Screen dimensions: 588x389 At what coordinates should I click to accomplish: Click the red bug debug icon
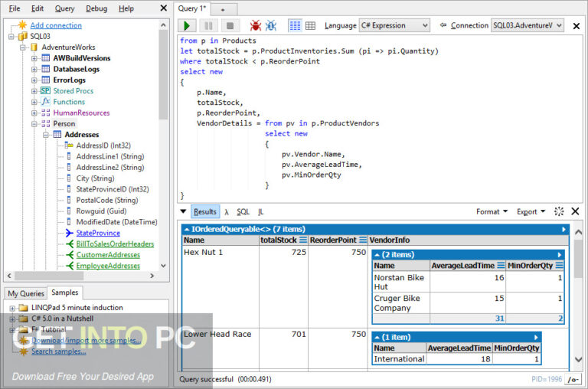(x=256, y=25)
